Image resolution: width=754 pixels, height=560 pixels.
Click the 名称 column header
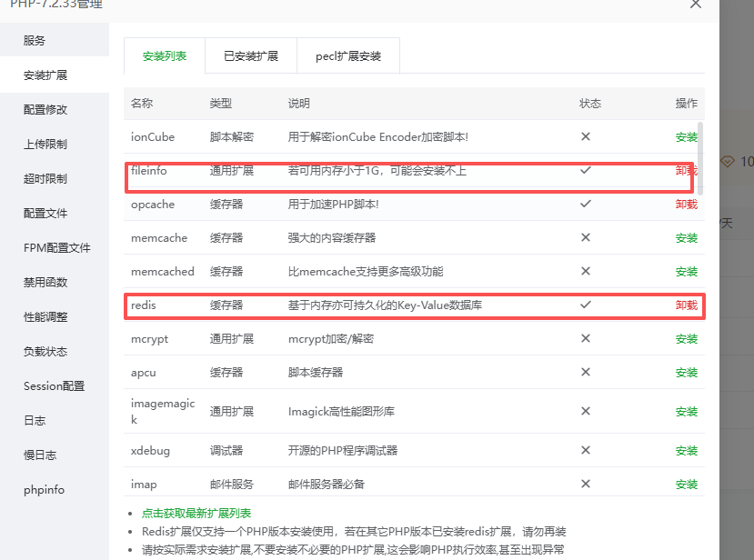pyautogui.click(x=142, y=104)
